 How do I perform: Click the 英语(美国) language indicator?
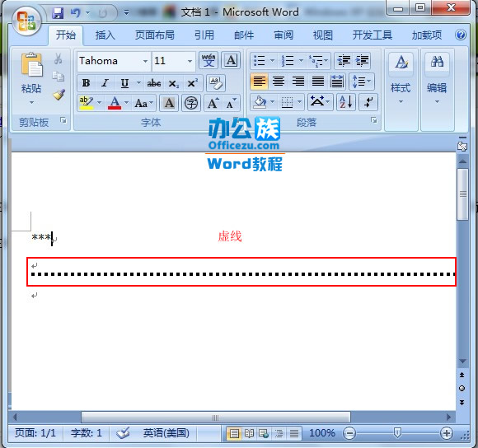[166, 433]
